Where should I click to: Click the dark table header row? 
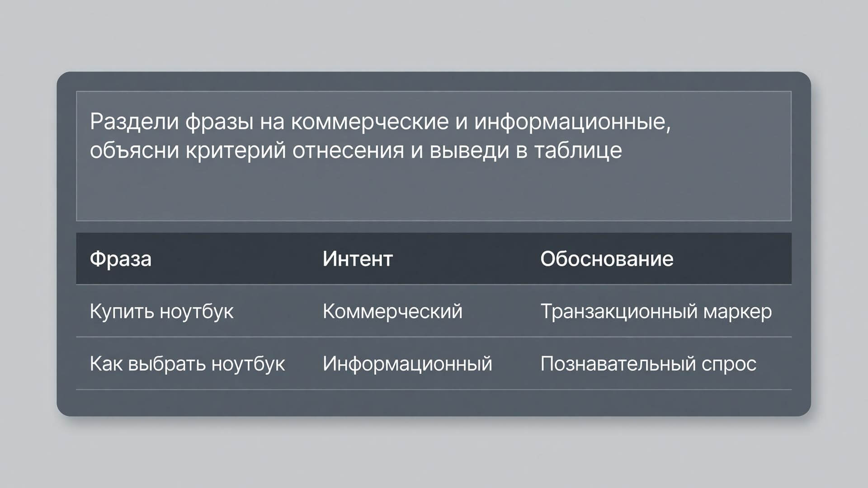[434, 258]
